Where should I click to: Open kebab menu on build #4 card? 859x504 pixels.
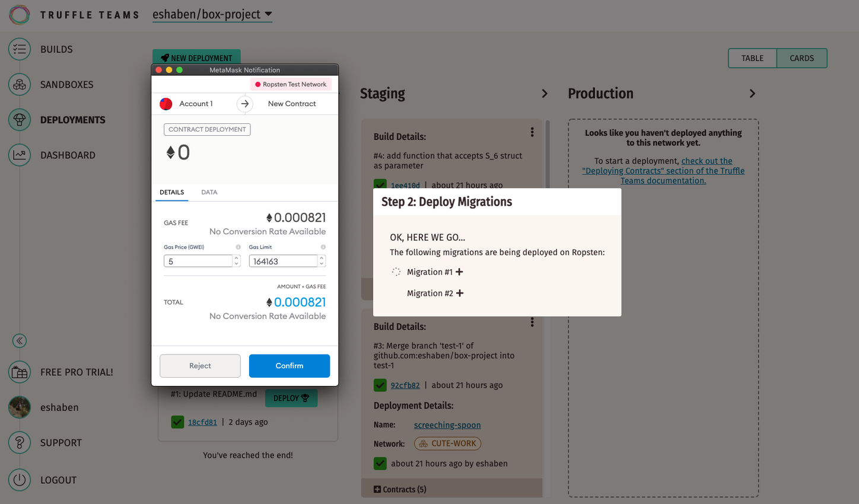532,132
